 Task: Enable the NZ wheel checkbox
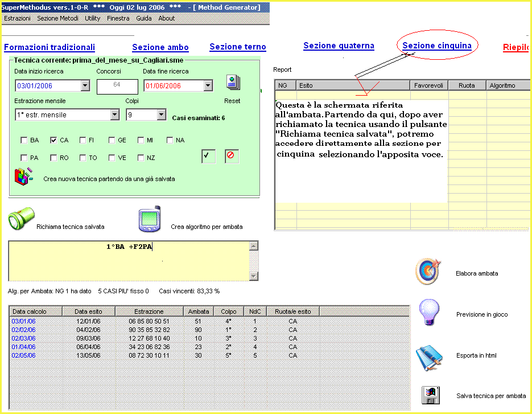pyautogui.click(x=141, y=158)
